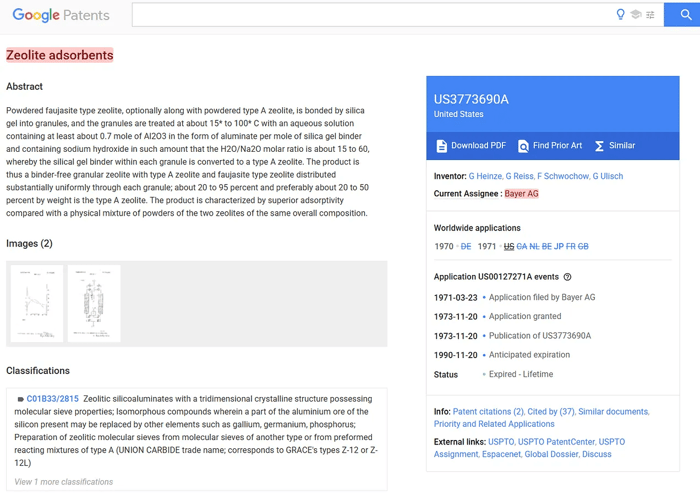Click help icon beside application events

568,277
